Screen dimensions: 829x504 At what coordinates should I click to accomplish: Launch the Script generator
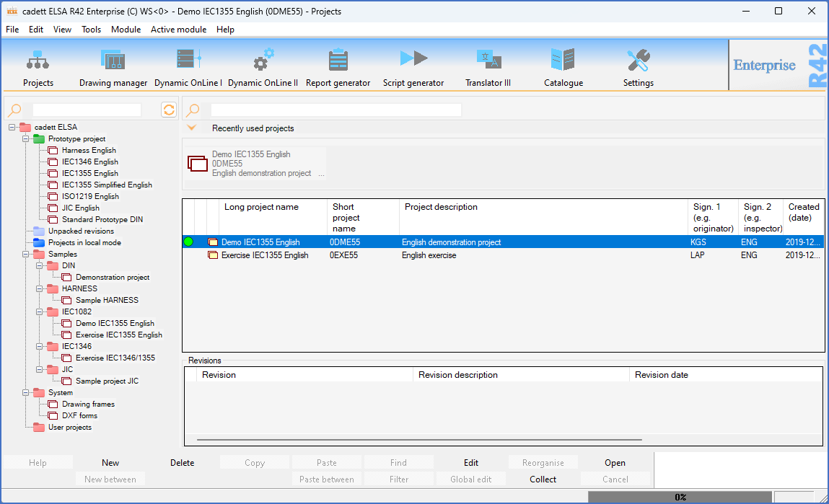[413, 58]
